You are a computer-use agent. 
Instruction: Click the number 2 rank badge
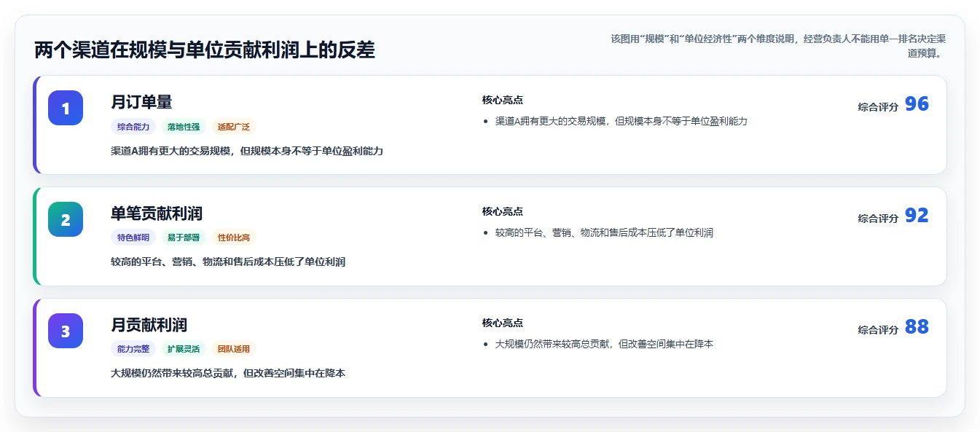point(66,219)
